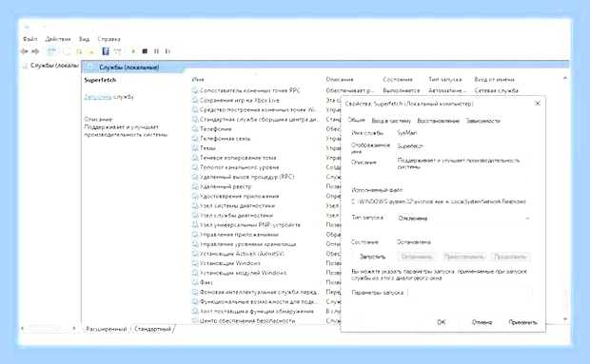Click the blue help book toolbar icon
Screen dimensions: 590x364
pos(106,51)
